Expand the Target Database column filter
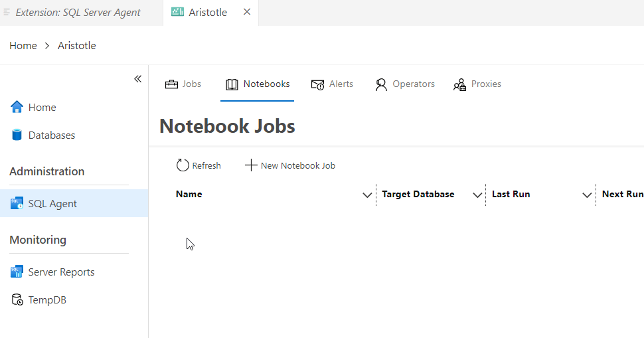The image size is (644, 338). coord(477,195)
